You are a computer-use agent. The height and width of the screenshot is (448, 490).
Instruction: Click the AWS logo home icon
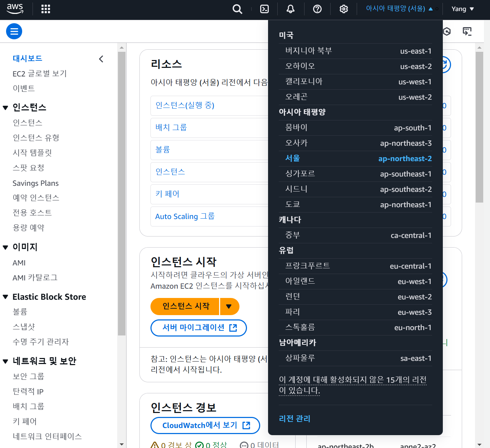tap(15, 9)
